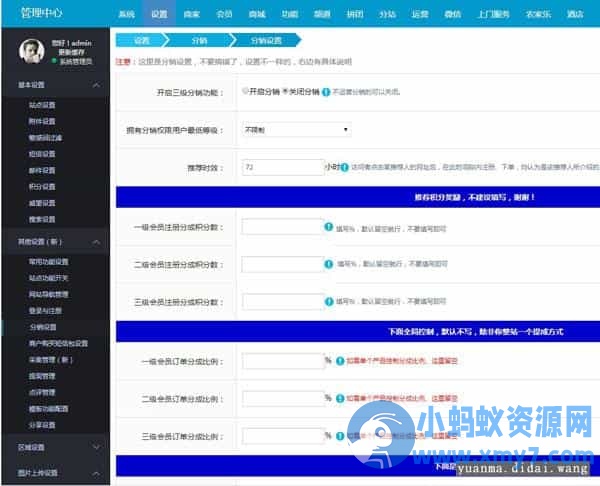Open the 运营 top navigation tab
Image resolution: width=600 pixels, height=486 pixels.
[420, 14]
